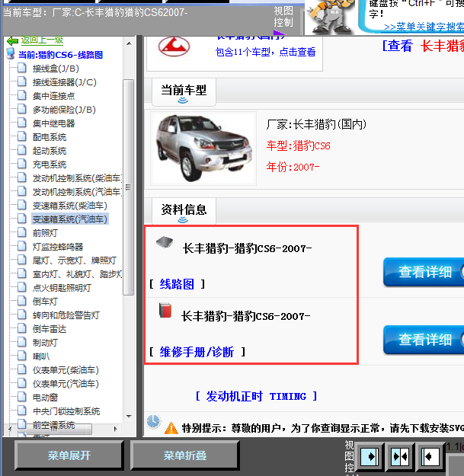Select 集中继电器 in tree
Image resolution: width=464 pixels, height=476 pixels.
click(x=54, y=123)
